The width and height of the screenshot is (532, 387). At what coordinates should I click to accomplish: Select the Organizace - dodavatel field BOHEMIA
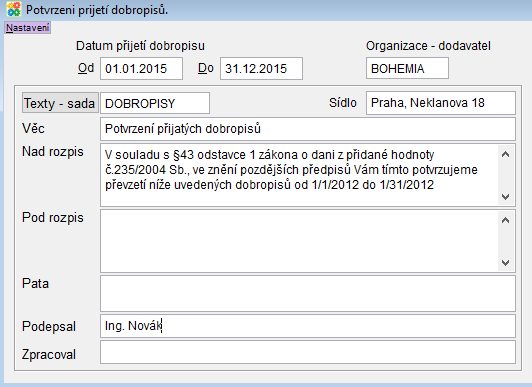pos(407,69)
